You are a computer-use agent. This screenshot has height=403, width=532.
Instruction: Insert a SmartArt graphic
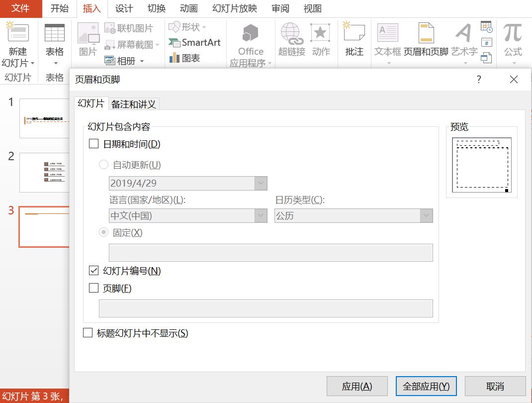click(195, 42)
